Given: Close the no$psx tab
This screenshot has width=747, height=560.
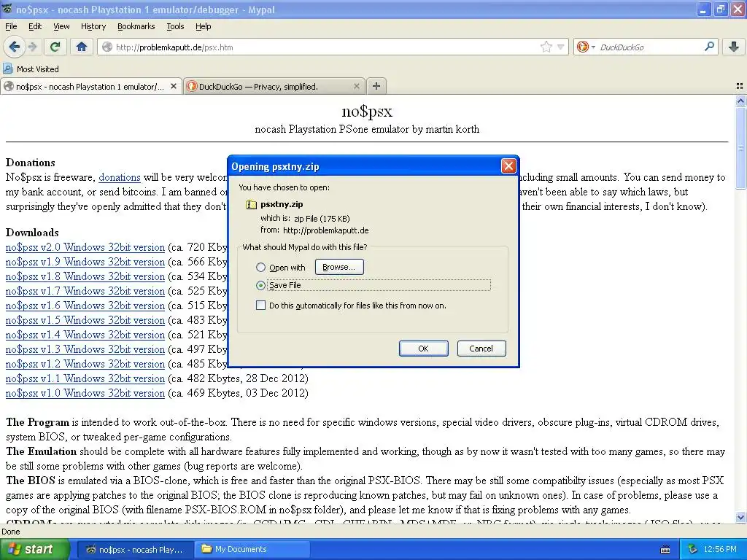Looking at the screenshot, I should click(174, 86).
